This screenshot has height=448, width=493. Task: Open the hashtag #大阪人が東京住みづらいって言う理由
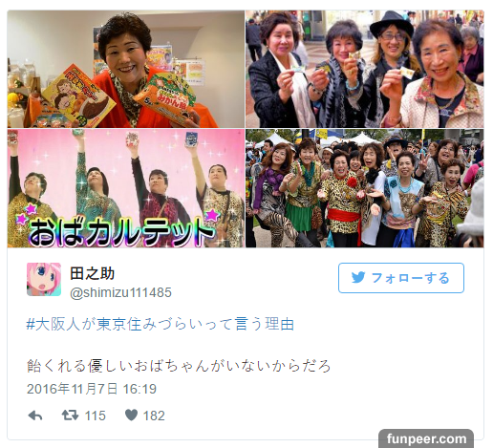tap(161, 324)
